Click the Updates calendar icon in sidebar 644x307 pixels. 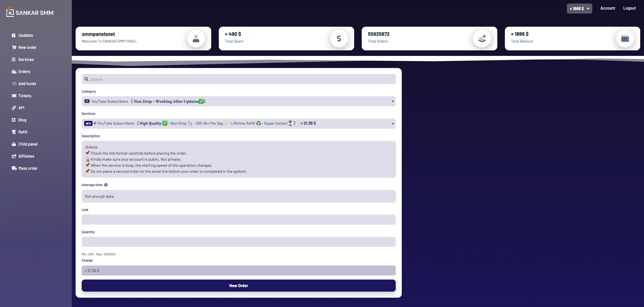click(14, 35)
